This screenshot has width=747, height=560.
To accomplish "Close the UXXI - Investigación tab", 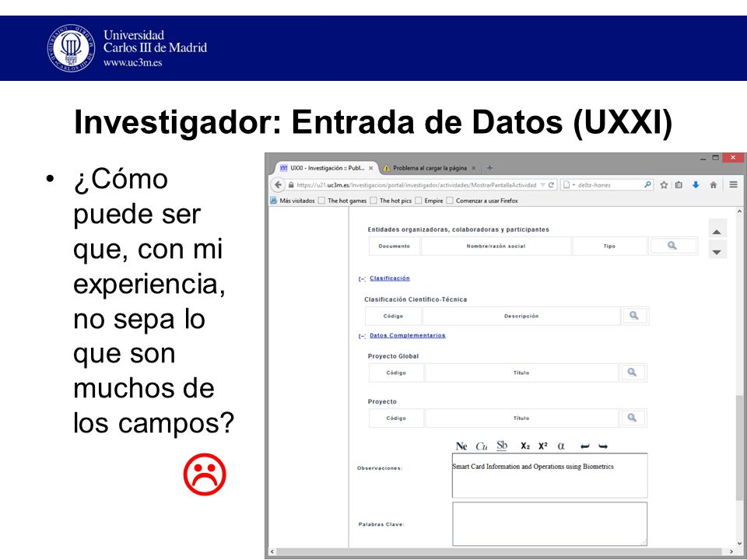I will [370, 168].
